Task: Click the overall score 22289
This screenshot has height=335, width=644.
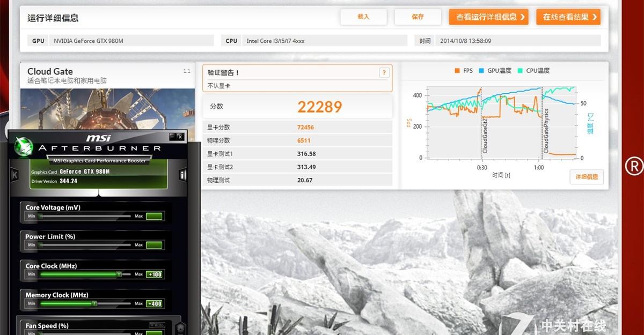Action: pyautogui.click(x=320, y=107)
